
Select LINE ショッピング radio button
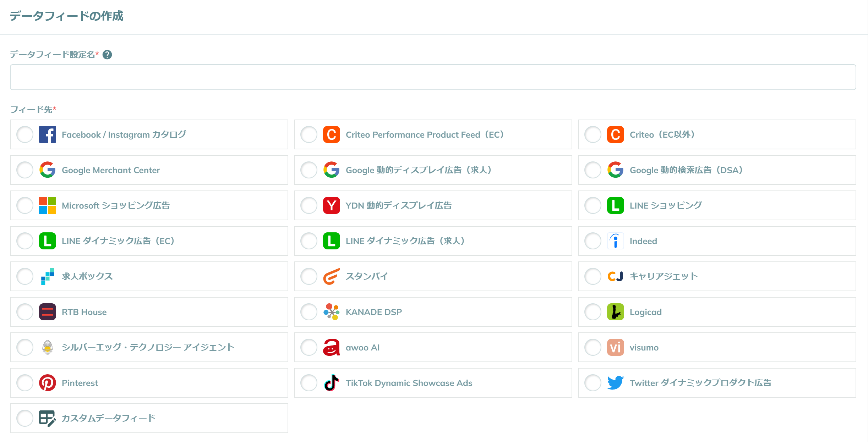pyautogui.click(x=593, y=205)
